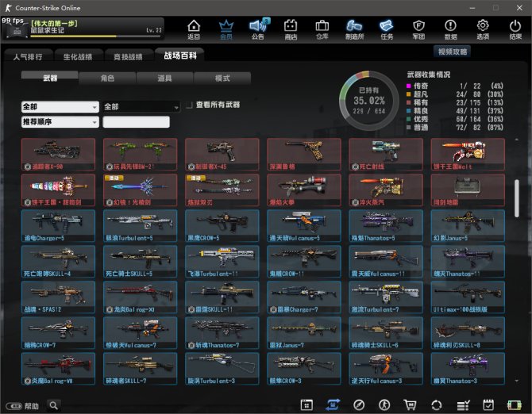The width and height of the screenshot is (532, 414).
Task: Open the 制造所 crafting icon
Action: 354,29
